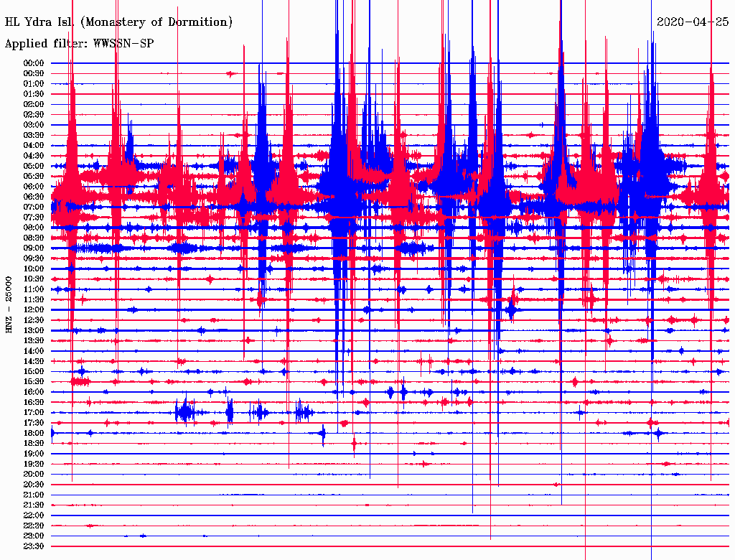Select the 15:30 time label
This screenshot has height=560, width=735.
tap(34, 382)
